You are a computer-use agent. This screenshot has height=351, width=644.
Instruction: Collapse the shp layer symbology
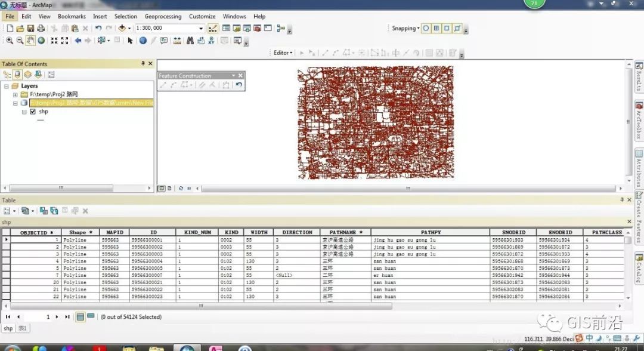24,112
